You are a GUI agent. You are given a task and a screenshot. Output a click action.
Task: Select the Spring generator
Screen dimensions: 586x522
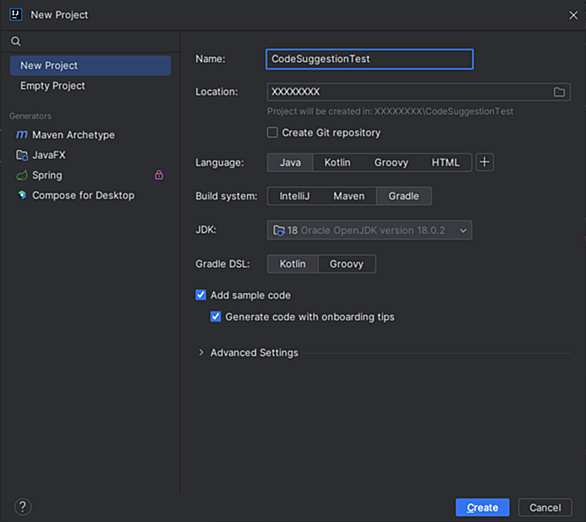tap(39, 175)
